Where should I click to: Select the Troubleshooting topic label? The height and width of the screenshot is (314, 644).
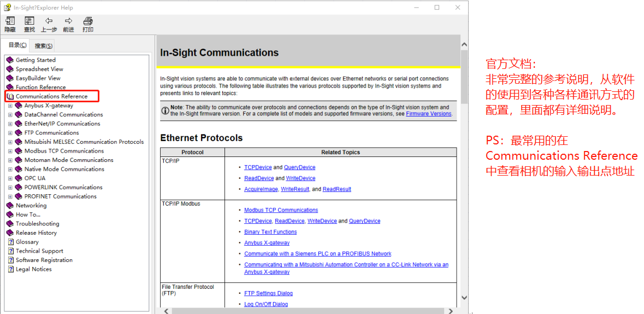(37, 223)
